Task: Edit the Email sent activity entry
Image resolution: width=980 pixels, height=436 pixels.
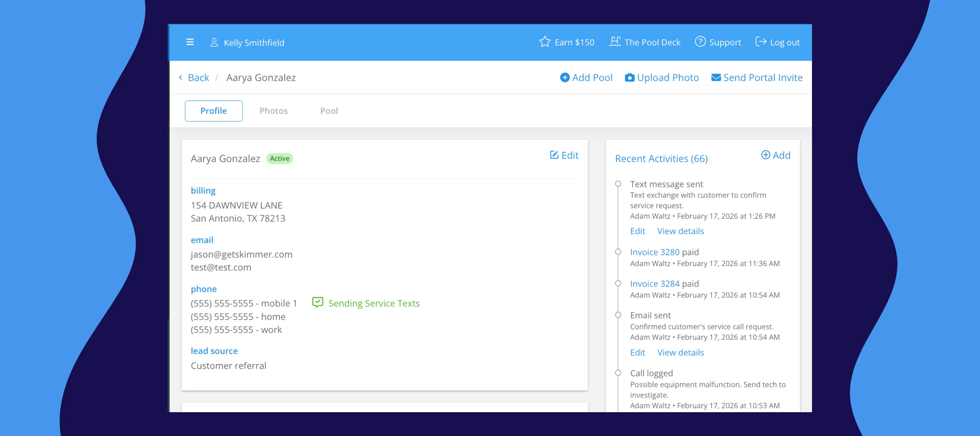Action: 637,353
